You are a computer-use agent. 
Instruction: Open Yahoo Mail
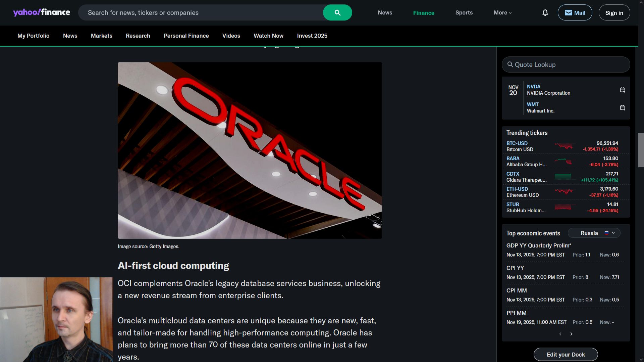click(x=575, y=13)
